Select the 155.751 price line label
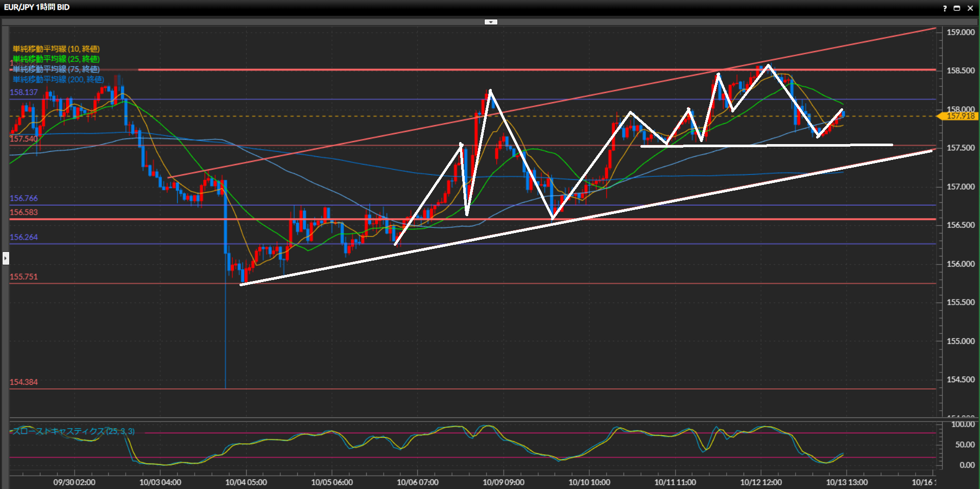980x489 pixels. coord(24,277)
